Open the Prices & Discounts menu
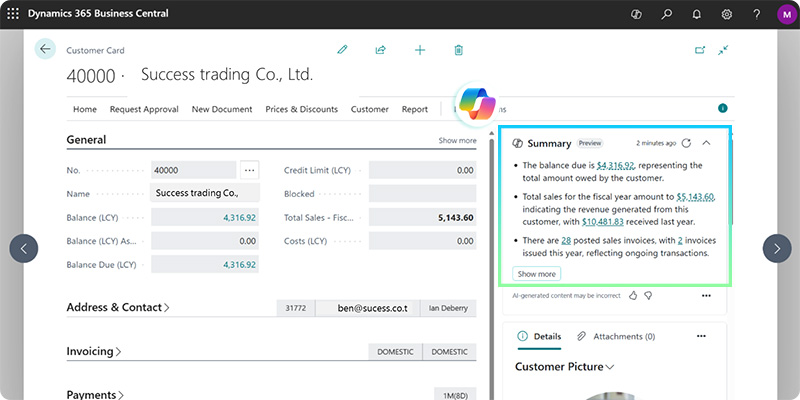This screenshot has height=400, width=800. click(x=301, y=109)
